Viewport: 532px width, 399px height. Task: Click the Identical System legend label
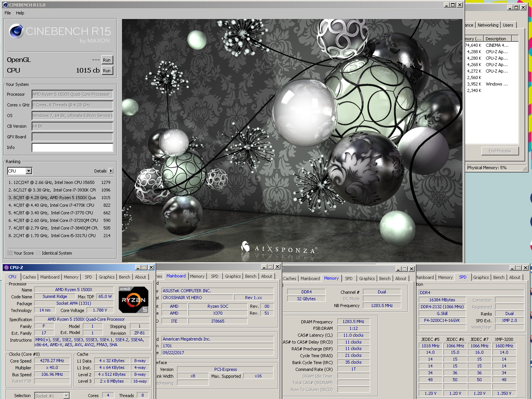click(57, 253)
